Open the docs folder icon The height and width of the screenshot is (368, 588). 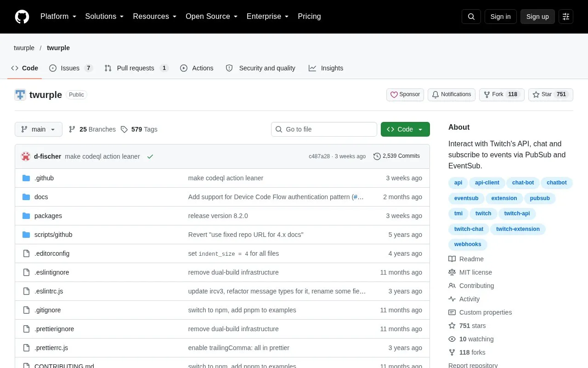(x=26, y=197)
